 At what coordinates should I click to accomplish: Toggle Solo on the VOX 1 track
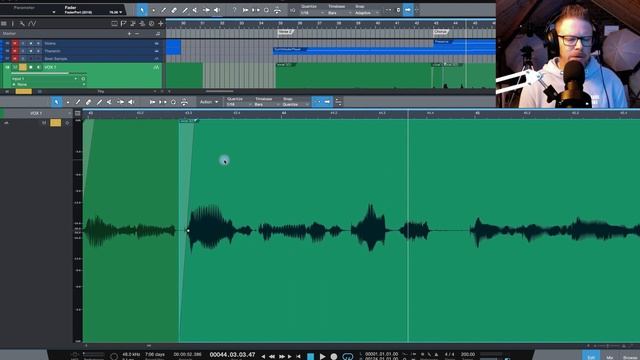(x=23, y=67)
